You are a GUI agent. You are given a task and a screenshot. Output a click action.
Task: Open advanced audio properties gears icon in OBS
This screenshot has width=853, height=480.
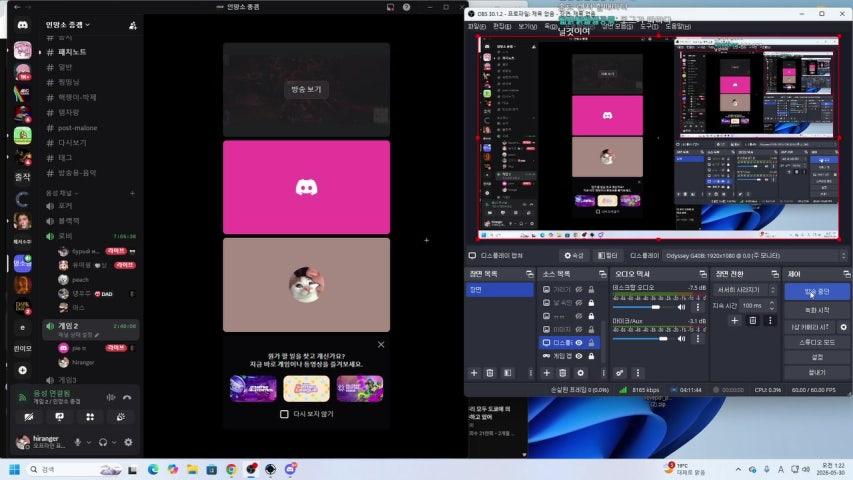tap(620, 373)
